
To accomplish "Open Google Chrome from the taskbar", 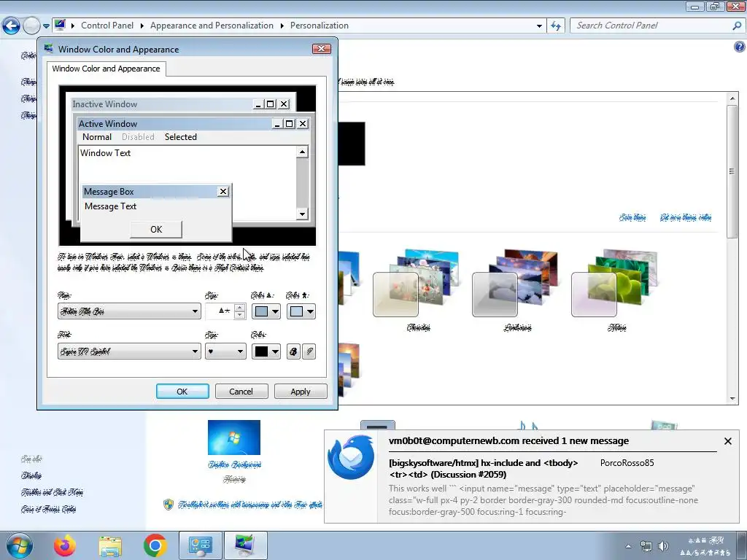I will (x=155, y=545).
